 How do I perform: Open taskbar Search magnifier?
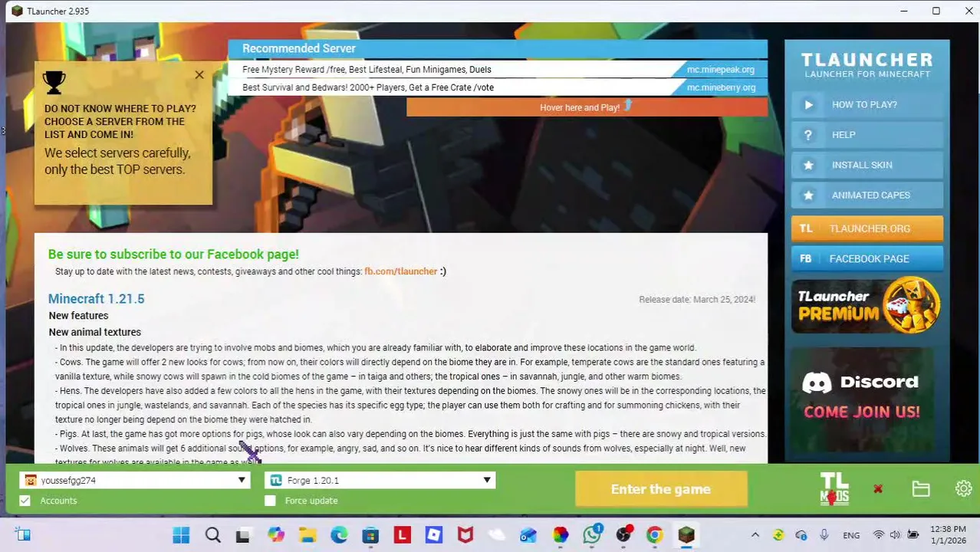(212, 535)
